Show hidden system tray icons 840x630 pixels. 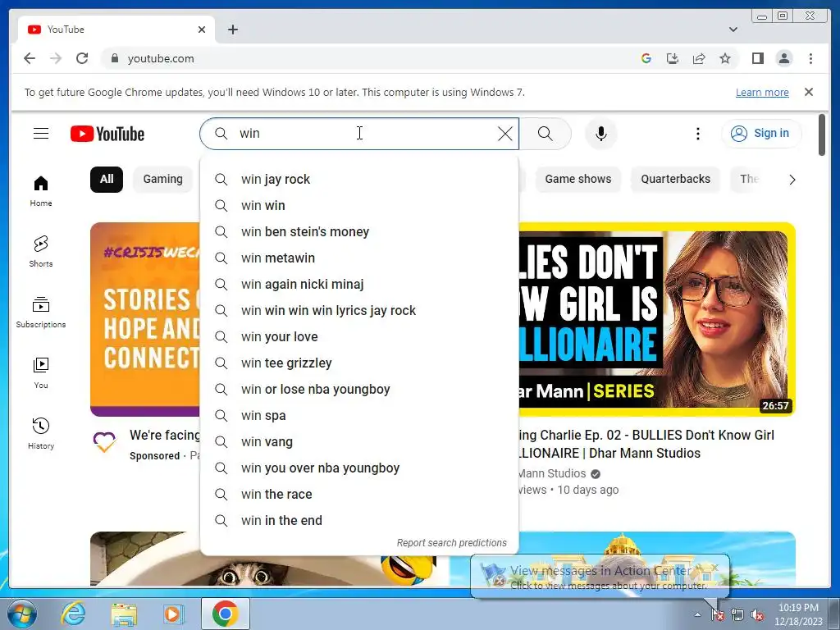pos(697,614)
